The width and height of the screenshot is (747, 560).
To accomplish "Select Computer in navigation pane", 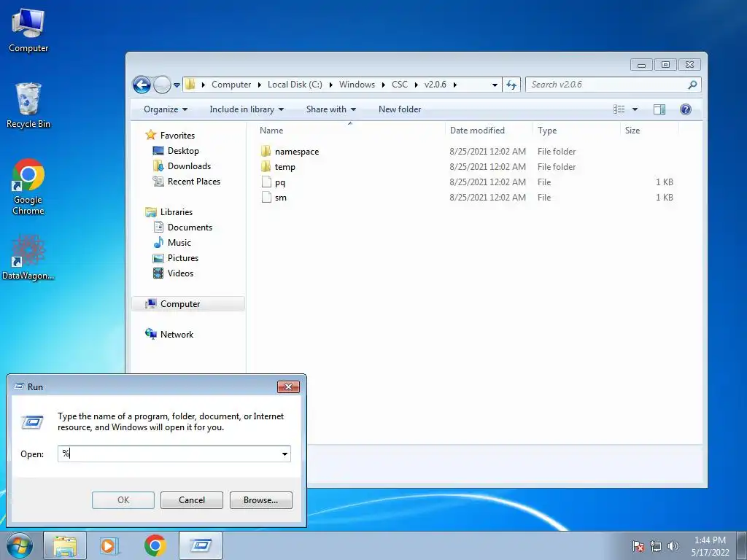I will click(188, 304).
